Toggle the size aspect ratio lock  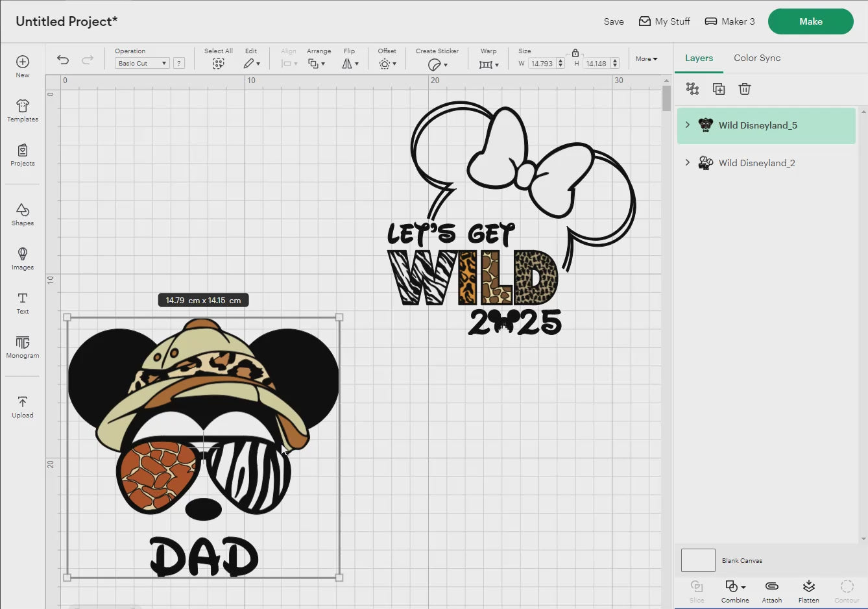pyautogui.click(x=575, y=53)
